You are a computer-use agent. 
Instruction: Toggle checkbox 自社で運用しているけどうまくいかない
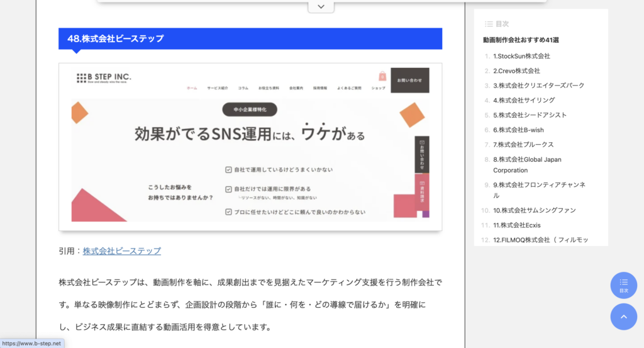click(228, 170)
